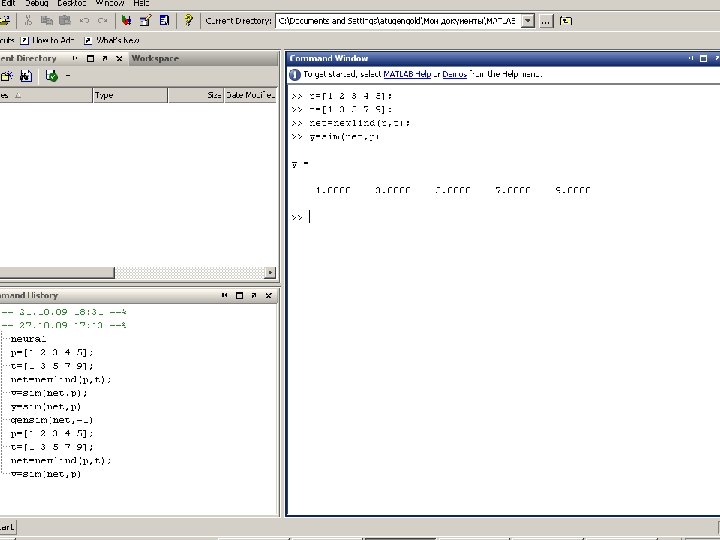Close the Current Directory panel

click(119, 58)
